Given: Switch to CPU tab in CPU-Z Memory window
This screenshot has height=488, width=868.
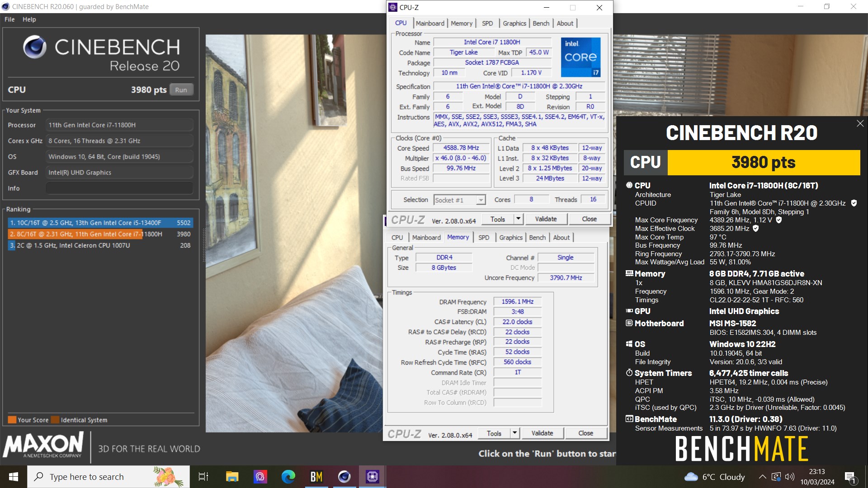Looking at the screenshot, I should point(397,238).
